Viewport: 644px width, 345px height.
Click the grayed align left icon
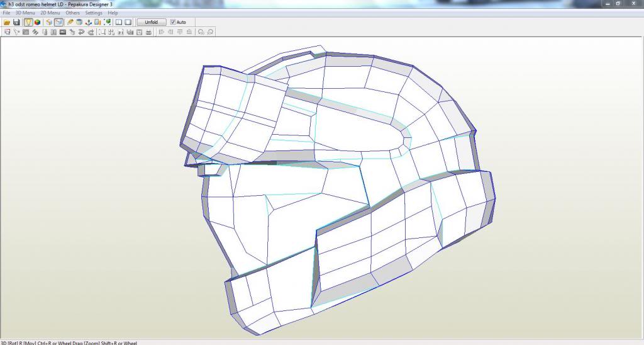pos(161,32)
